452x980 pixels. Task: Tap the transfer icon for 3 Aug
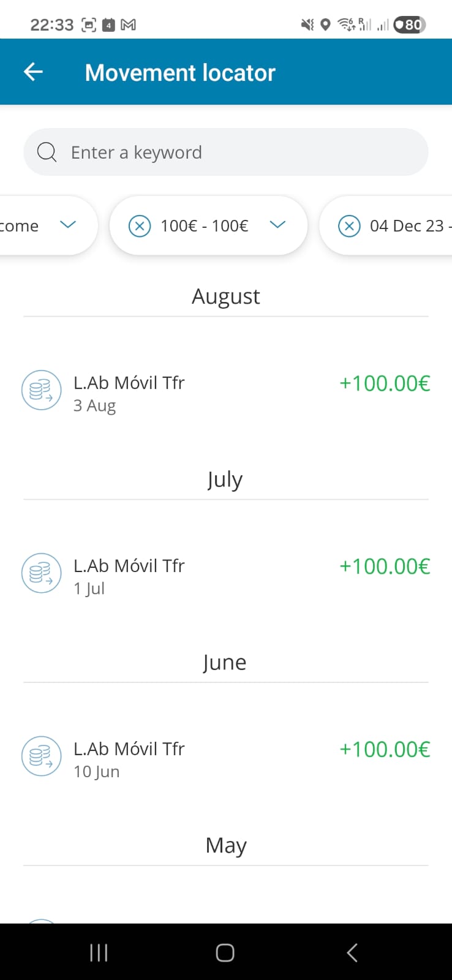(x=41, y=390)
